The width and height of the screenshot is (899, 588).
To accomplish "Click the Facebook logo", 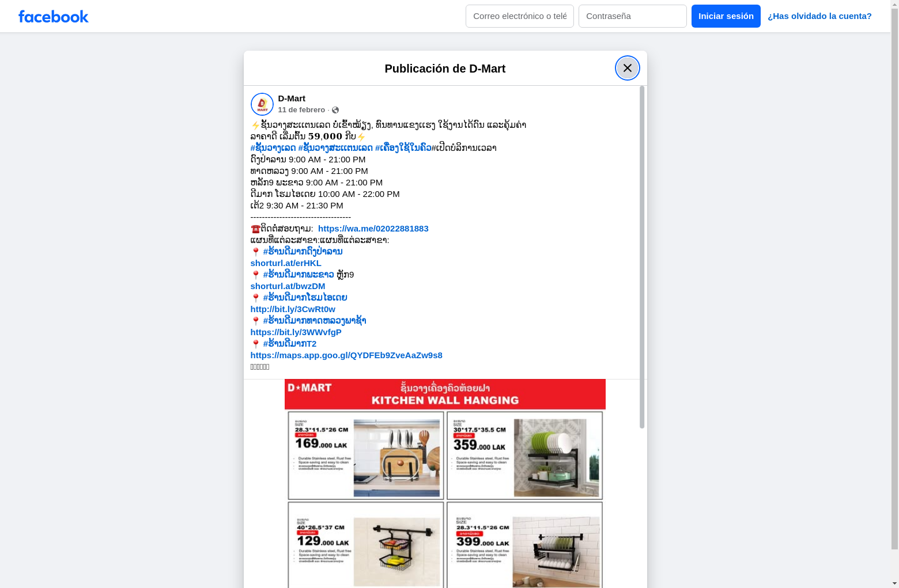I will click(x=54, y=16).
